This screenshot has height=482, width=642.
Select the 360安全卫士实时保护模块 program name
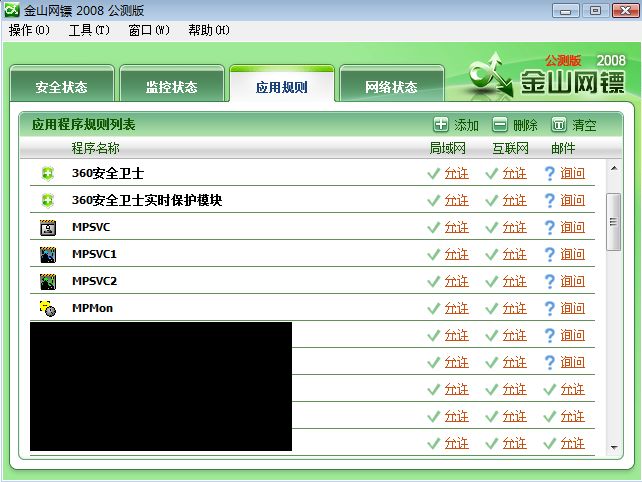click(147, 200)
